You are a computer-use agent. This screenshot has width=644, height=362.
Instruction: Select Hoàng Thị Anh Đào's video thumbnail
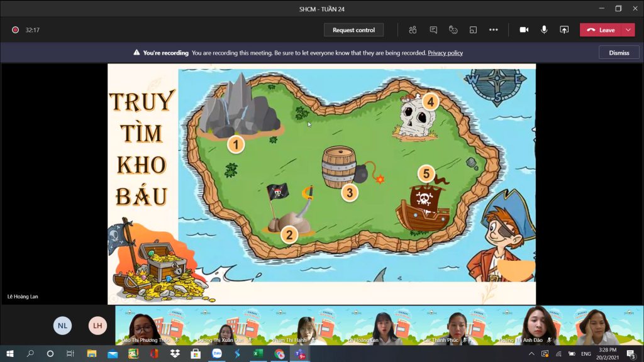pos(535,326)
